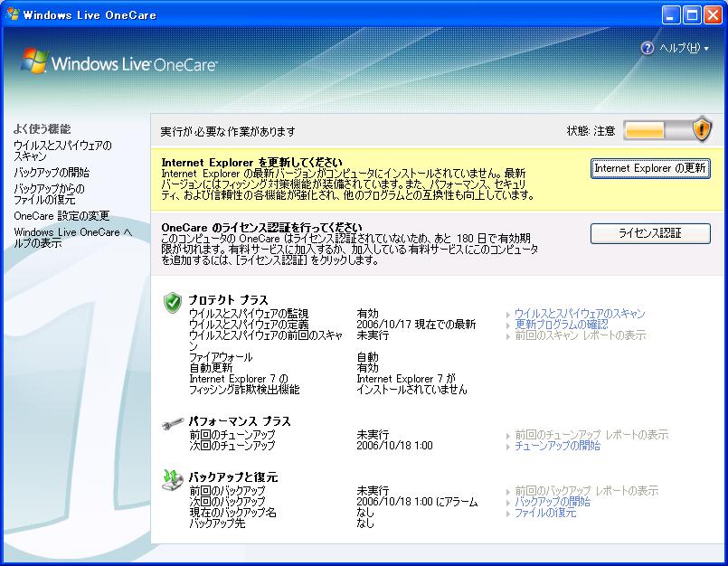Click arrow bullet beside ファイルの復元
Viewport: 728px width, 566px height.
(x=508, y=514)
